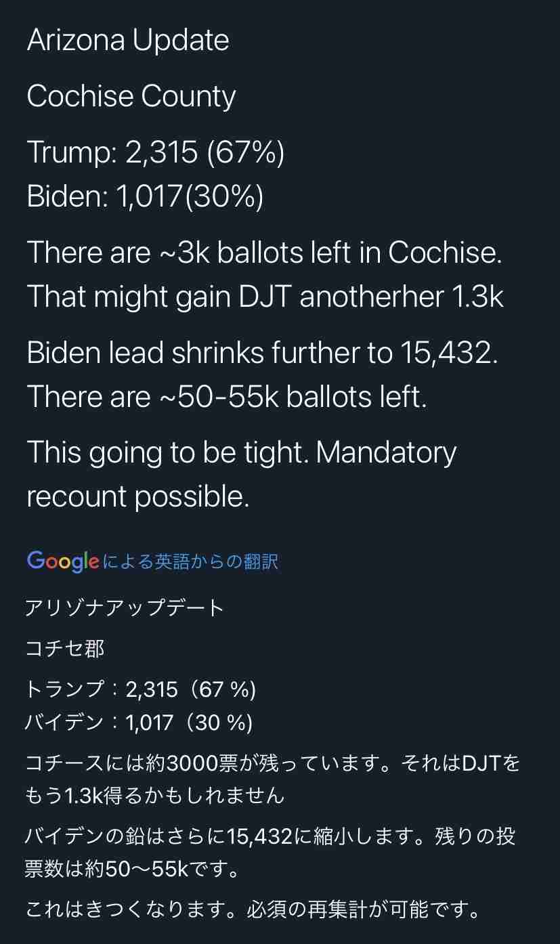This screenshot has height=944, width=560.
Task: Click the translated 'コチセ郡' line
Action: tap(65, 648)
